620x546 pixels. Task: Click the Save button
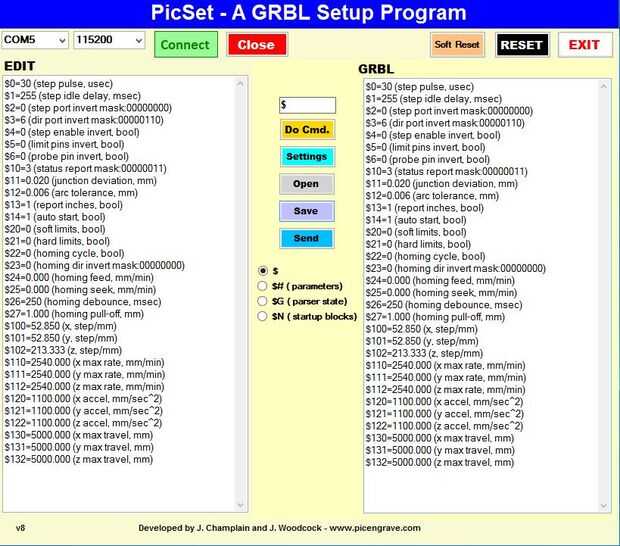click(x=306, y=211)
